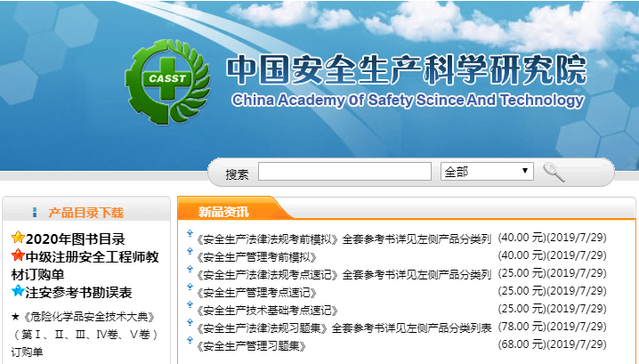Click price (25.00 元) for 安全生产技术基础考点速记
The width and height of the screenshot is (639, 364).
(522, 309)
